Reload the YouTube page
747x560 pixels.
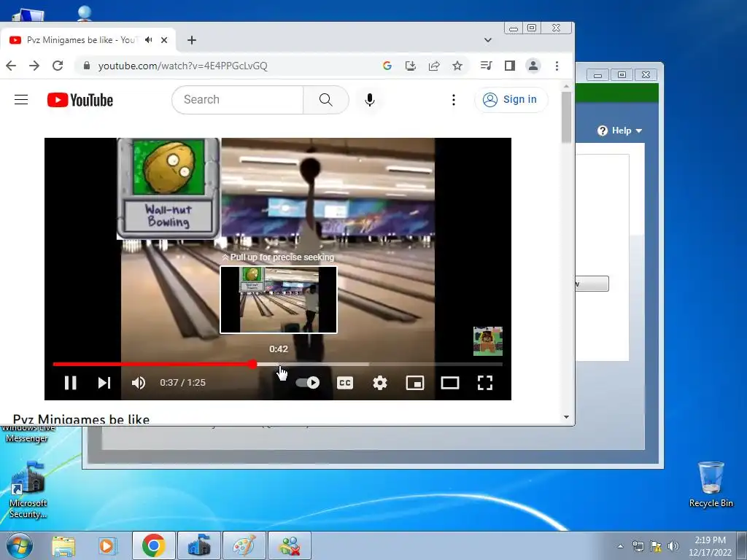[58, 66]
